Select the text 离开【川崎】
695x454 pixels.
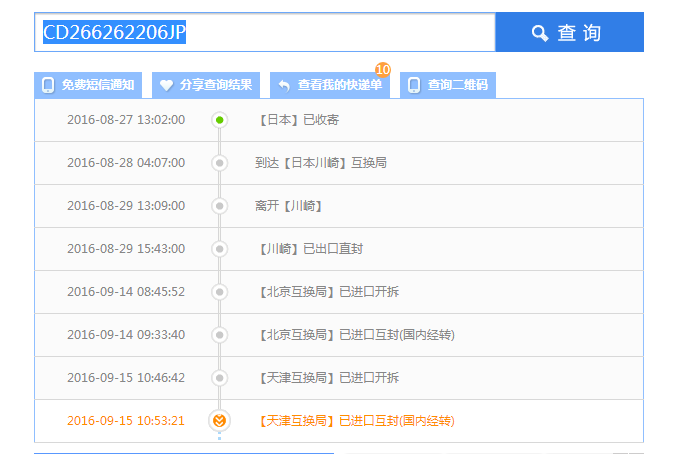pyautogui.click(x=289, y=206)
